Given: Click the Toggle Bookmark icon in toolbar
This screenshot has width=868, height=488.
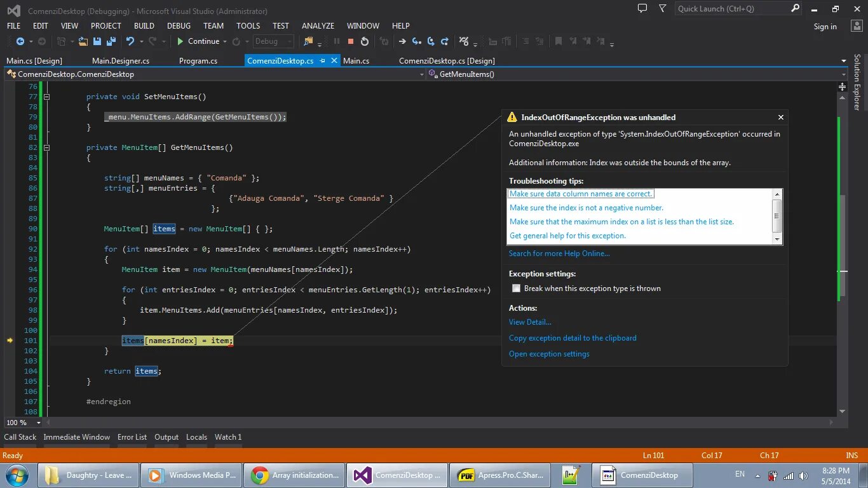Looking at the screenshot, I should click(559, 41).
